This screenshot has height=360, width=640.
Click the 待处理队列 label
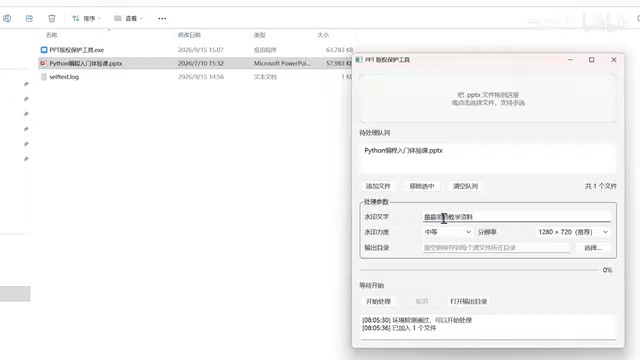point(374,133)
